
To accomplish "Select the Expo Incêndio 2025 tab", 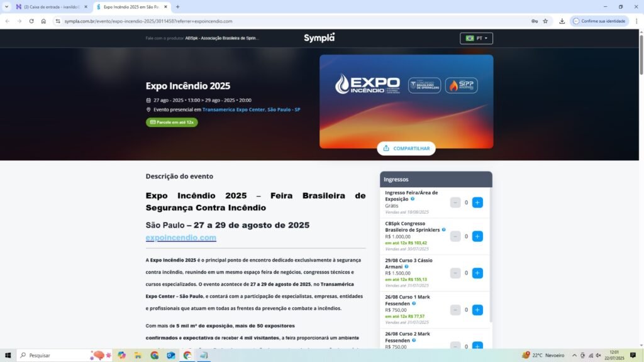I will [131, 7].
